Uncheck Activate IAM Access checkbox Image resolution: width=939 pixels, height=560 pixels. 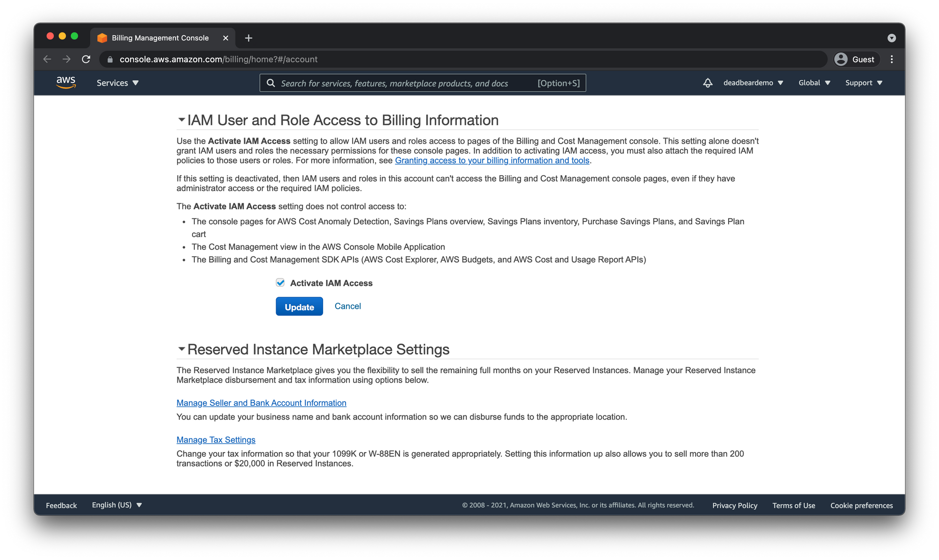[x=280, y=283]
